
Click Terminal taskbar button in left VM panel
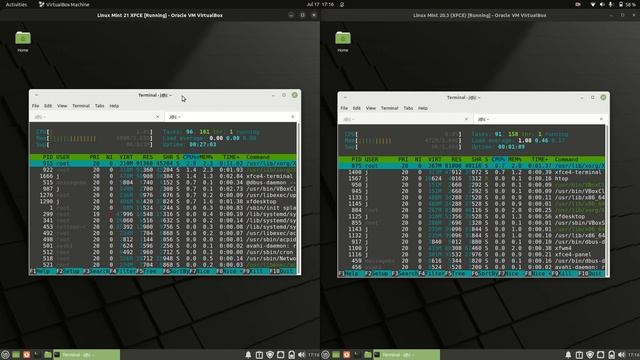click(87, 355)
